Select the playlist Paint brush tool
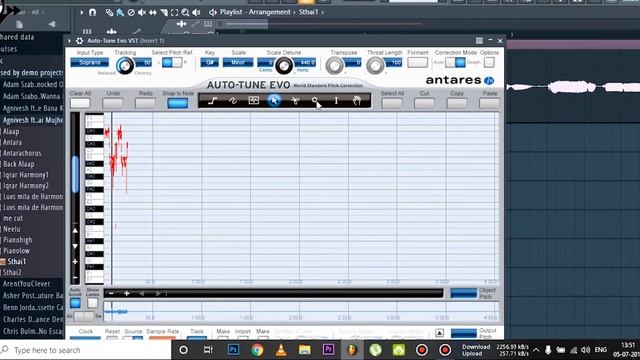 120,13
